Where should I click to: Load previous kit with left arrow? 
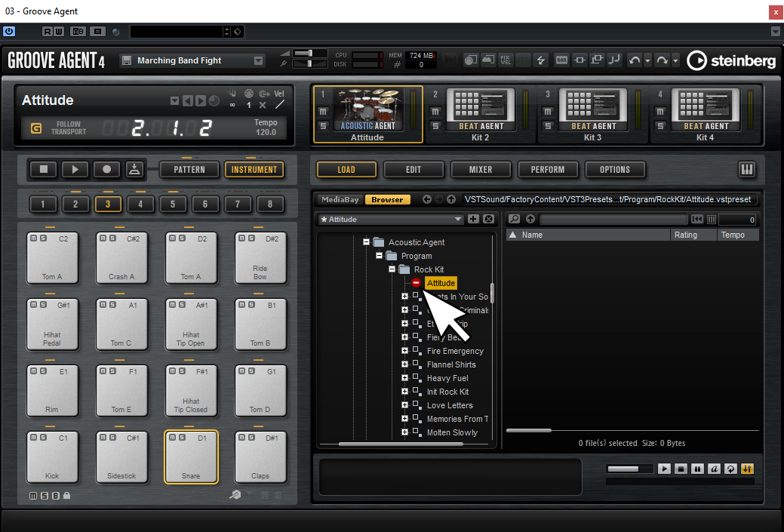click(x=187, y=101)
